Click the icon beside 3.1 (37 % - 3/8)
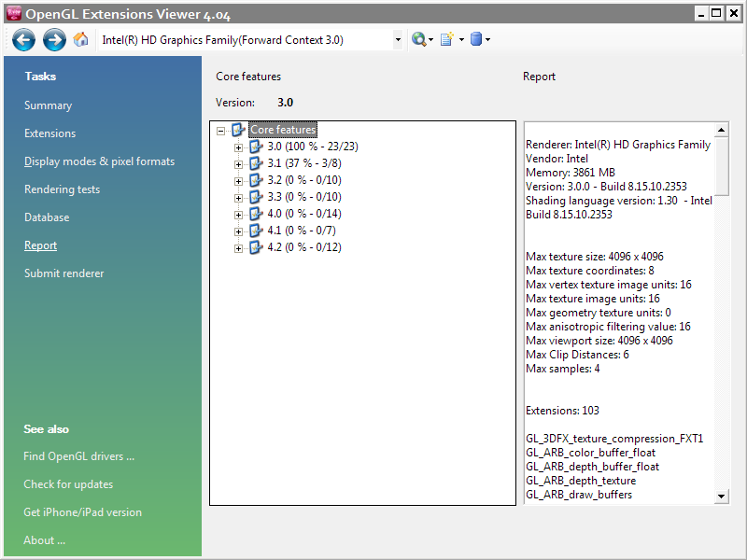 (x=256, y=163)
